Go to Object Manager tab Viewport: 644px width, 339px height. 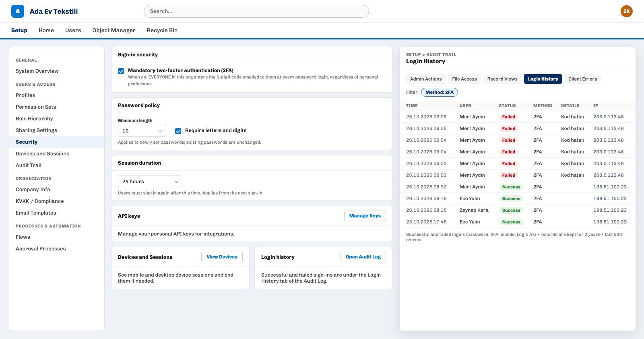tap(114, 30)
